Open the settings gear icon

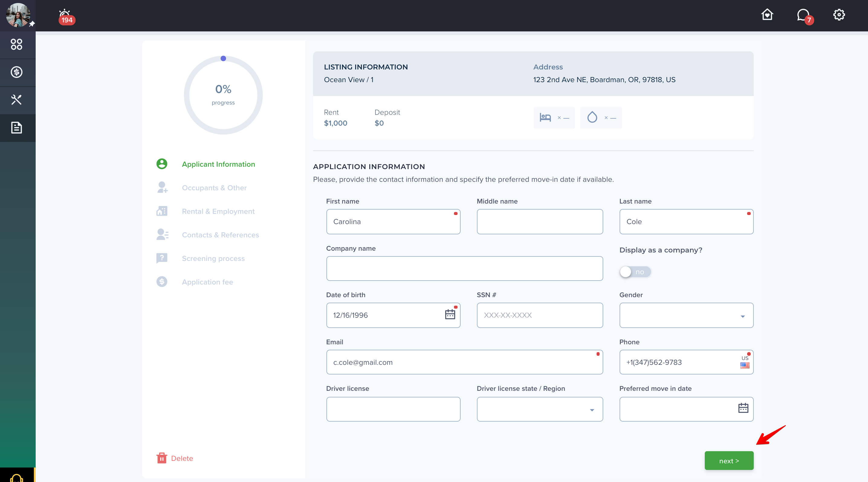pos(839,14)
